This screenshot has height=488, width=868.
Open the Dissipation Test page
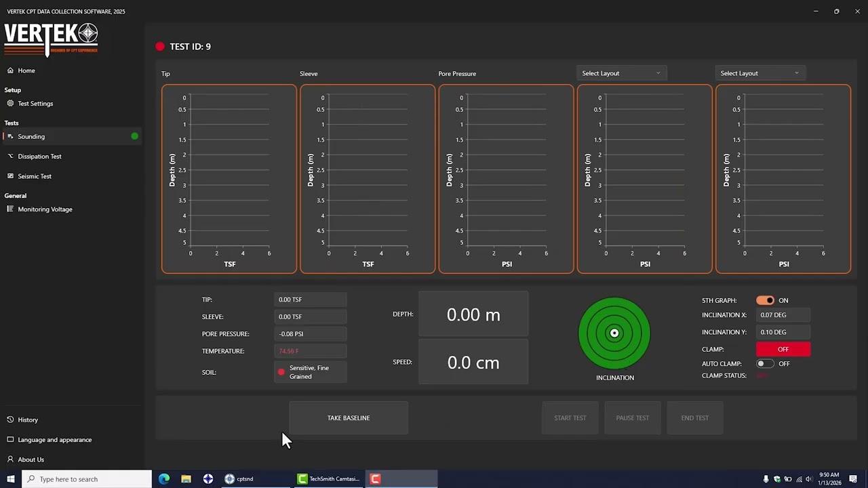click(x=39, y=156)
